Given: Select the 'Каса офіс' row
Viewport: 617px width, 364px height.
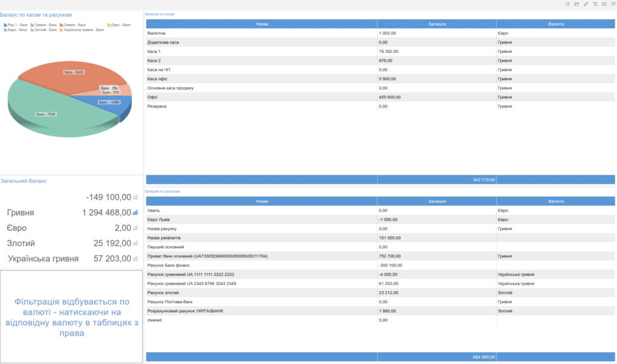Looking at the screenshot, I should (381, 79).
